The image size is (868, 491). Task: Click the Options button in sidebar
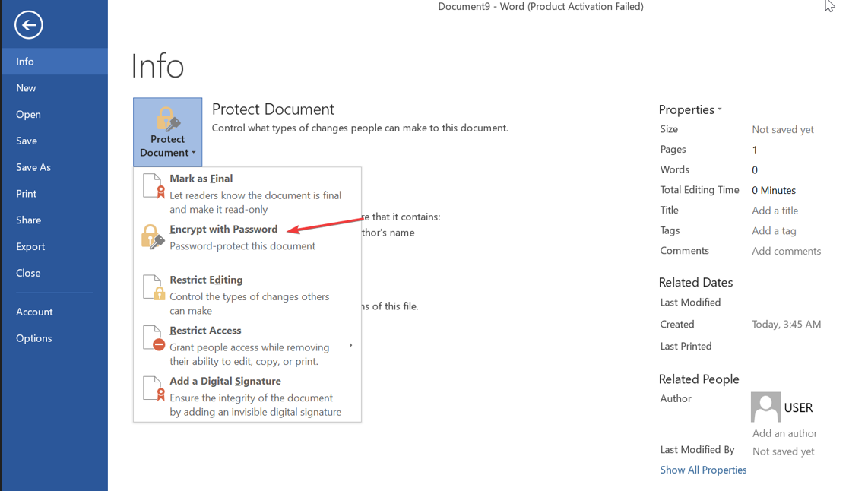click(x=34, y=338)
